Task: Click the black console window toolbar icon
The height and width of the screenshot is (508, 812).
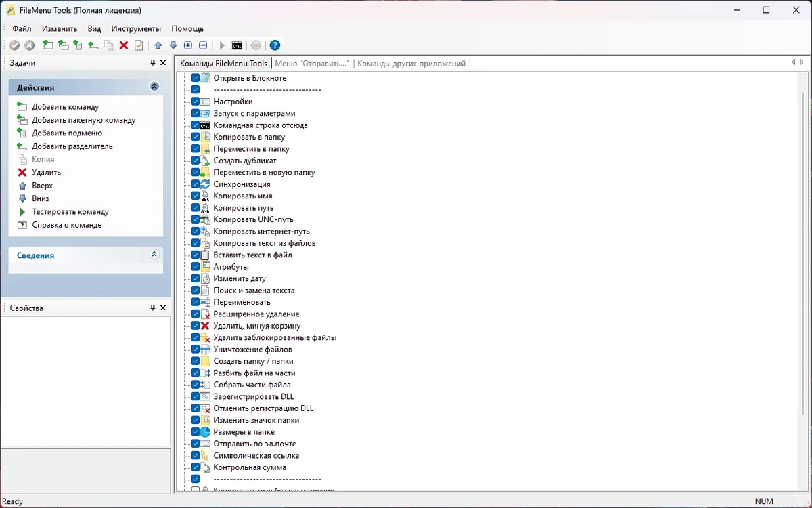Action: pos(237,45)
